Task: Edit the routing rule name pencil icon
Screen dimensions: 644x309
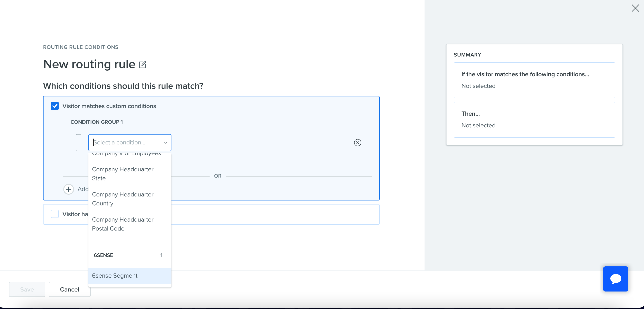Action: pos(142,65)
